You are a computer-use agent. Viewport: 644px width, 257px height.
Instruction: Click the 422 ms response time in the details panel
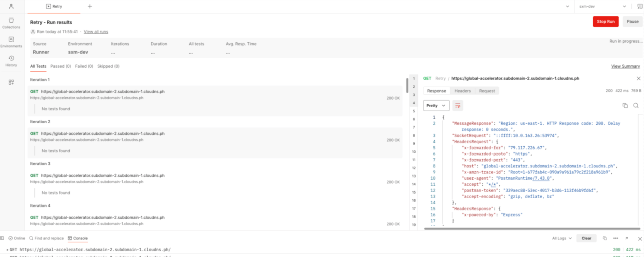(622, 91)
